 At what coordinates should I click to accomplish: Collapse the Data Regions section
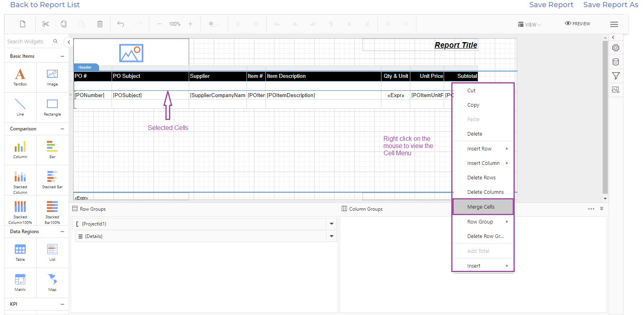[62, 232]
